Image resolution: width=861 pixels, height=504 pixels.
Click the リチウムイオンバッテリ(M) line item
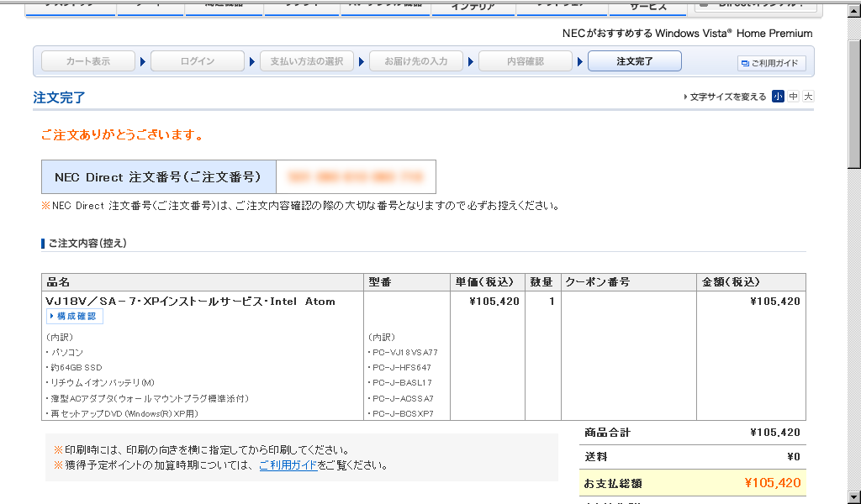[101, 383]
